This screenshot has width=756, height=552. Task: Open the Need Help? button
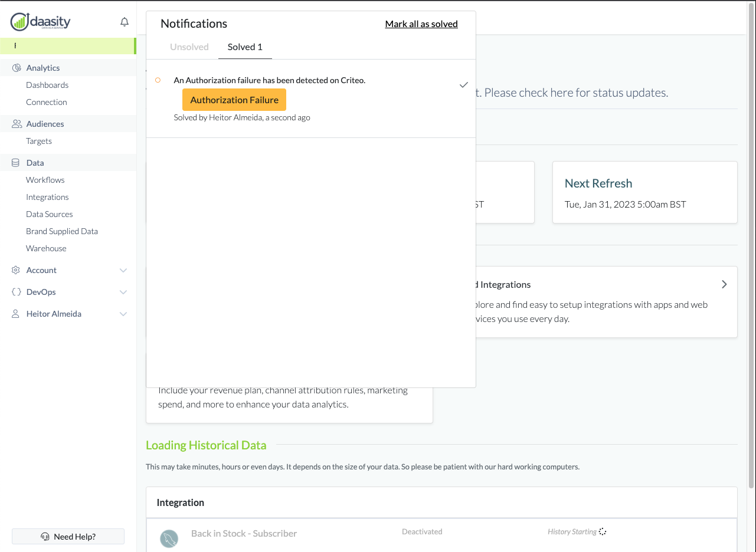68,537
